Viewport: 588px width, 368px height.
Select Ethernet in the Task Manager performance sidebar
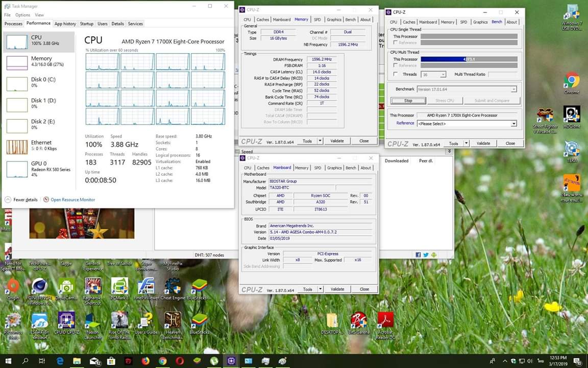click(x=39, y=147)
